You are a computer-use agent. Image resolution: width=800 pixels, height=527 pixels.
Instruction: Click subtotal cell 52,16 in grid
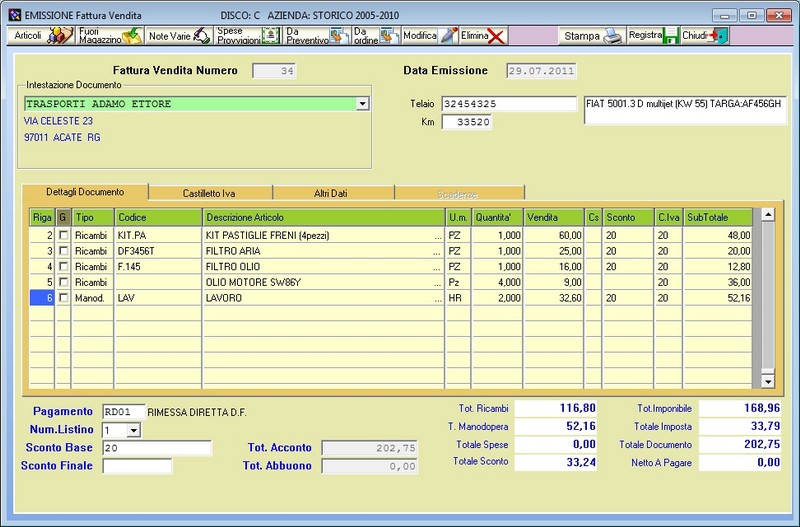pos(718,298)
